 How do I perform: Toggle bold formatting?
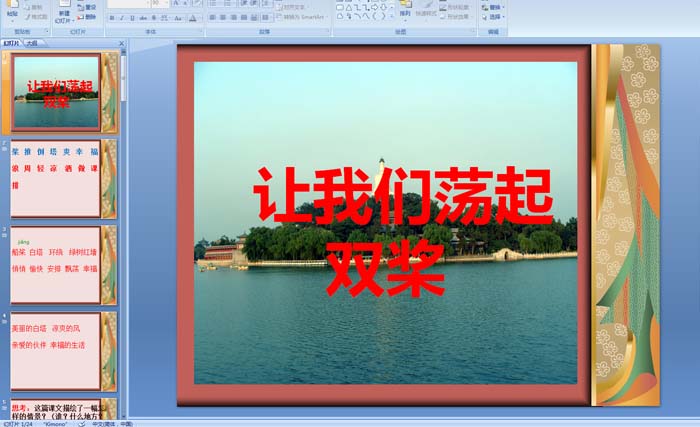112,18
